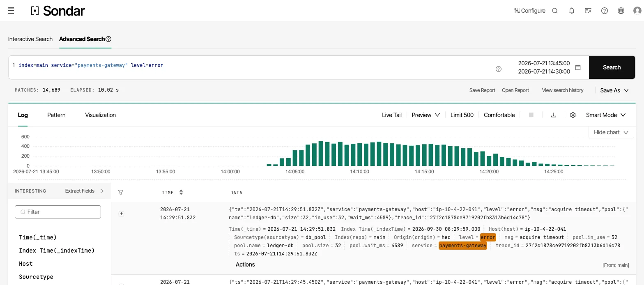Viewport: 644px width, 285px height.
Task: Open the Smart Mode dropdown
Action: pos(606,115)
